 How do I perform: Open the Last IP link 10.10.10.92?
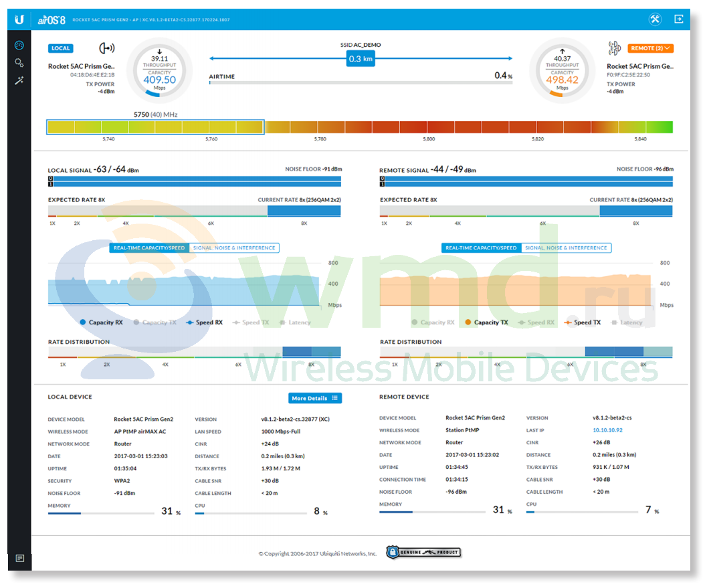tap(607, 430)
